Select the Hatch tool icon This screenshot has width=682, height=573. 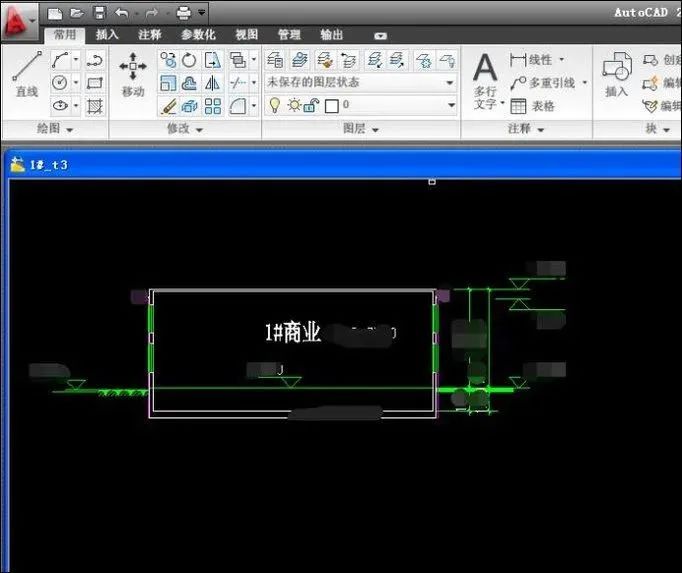[94, 106]
